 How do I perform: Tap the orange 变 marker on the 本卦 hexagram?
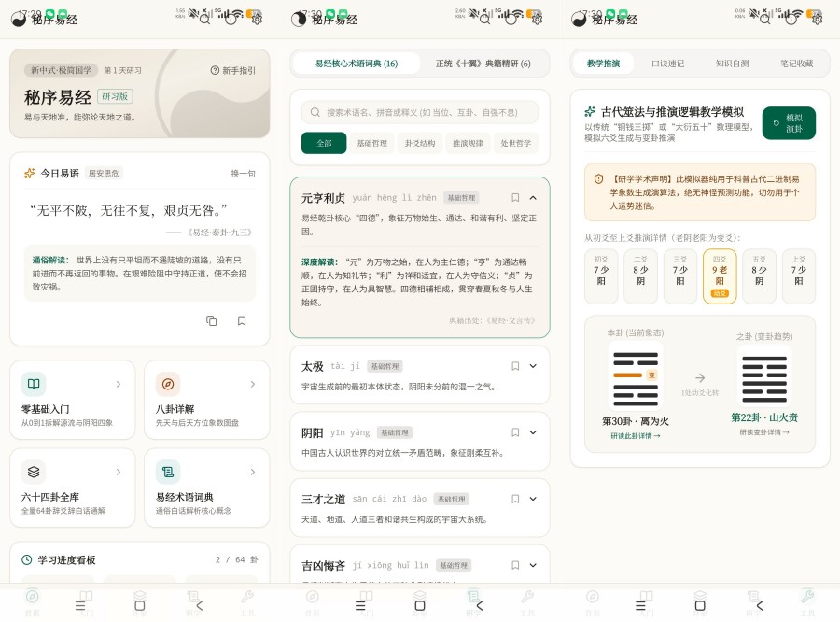[x=651, y=375]
